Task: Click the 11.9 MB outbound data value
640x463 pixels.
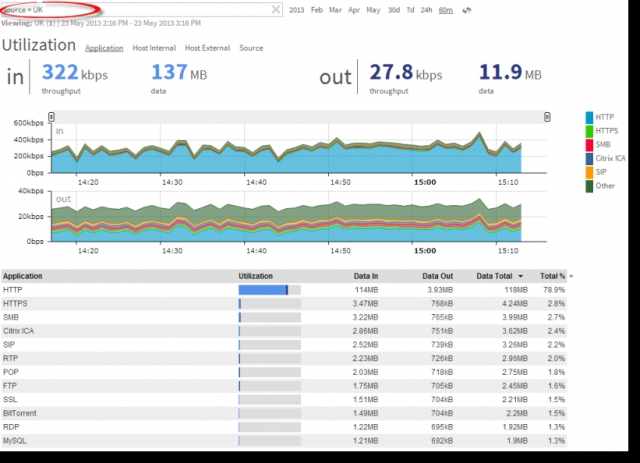Action: point(510,73)
